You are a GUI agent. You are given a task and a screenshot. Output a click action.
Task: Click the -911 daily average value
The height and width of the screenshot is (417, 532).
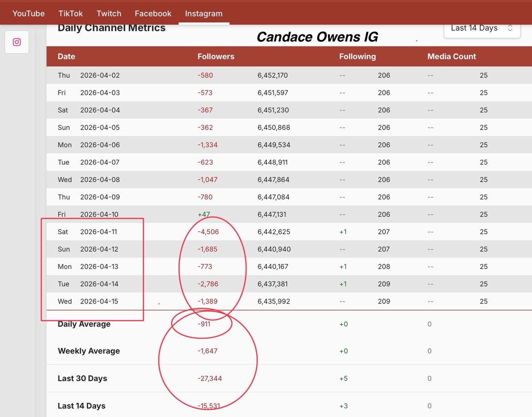tap(204, 324)
